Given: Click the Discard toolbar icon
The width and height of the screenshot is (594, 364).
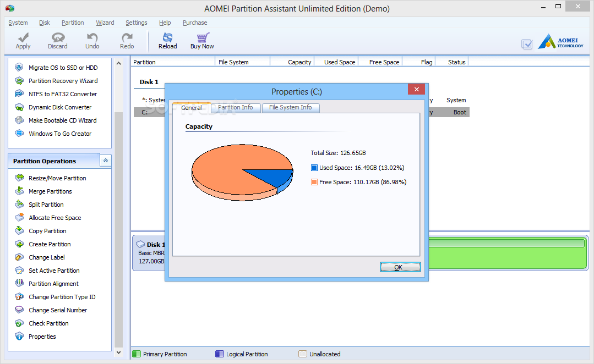Looking at the screenshot, I should (58, 37).
